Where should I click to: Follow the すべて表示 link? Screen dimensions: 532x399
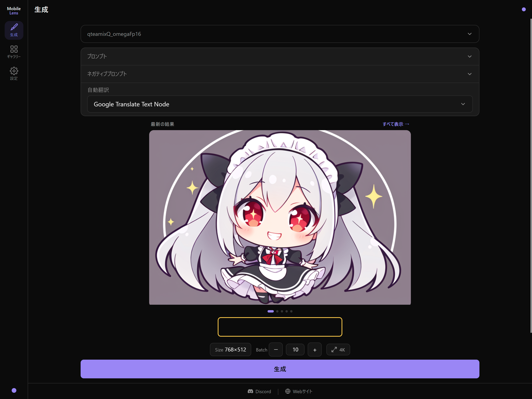click(x=395, y=124)
